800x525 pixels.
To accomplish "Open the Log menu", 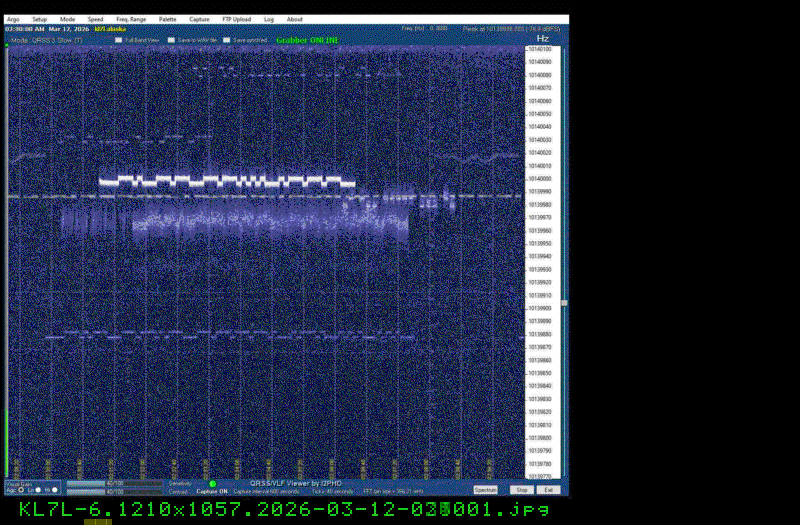I will [269, 19].
